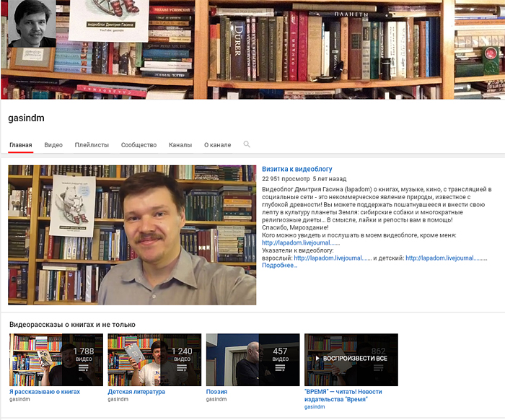Switch to the Видео tab
The width and height of the screenshot is (505, 420).
[53, 145]
